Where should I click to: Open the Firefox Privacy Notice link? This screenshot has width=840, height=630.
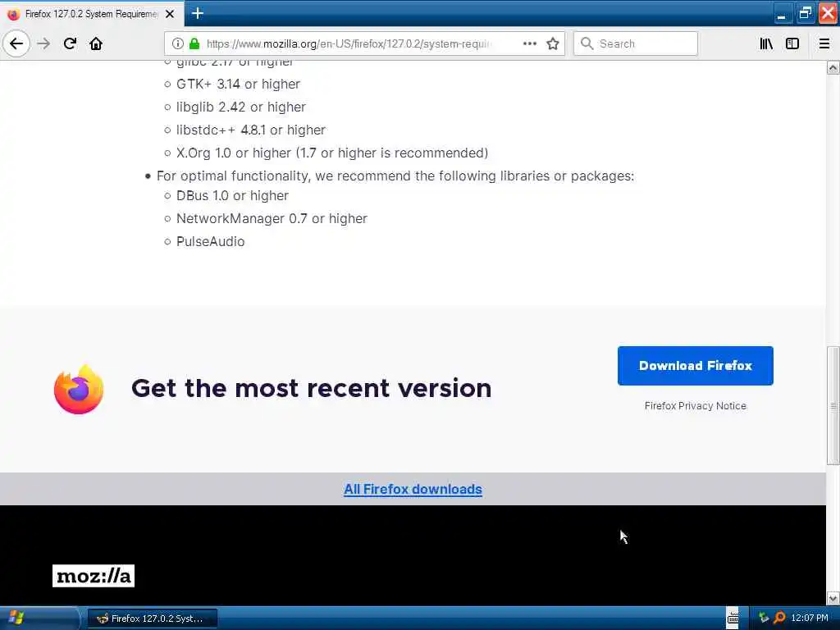(x=695, y=405)
